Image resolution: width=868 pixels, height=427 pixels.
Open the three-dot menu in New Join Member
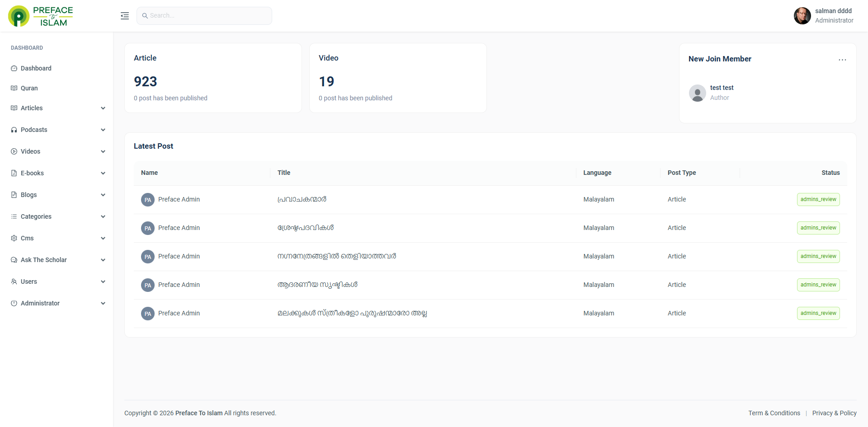click(x=842, y=60)
